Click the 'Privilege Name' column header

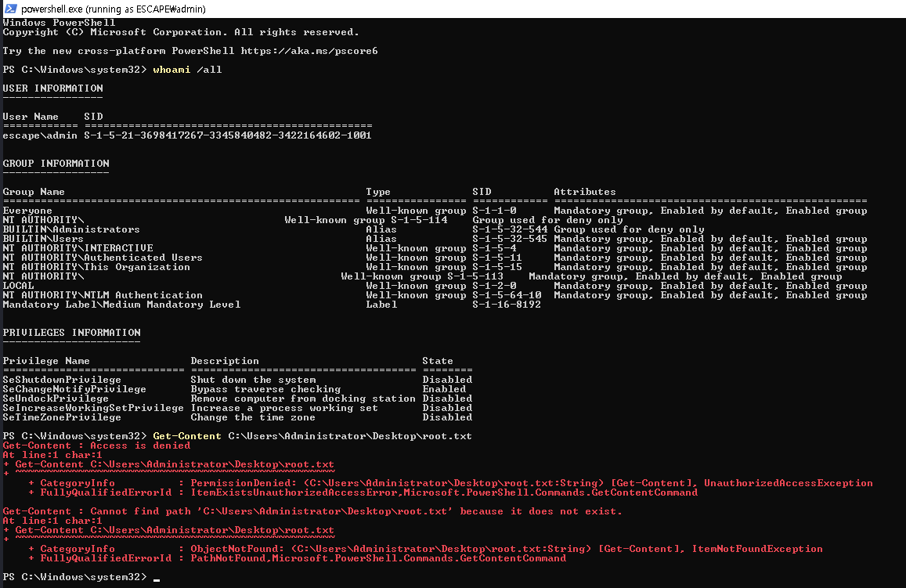46,361
